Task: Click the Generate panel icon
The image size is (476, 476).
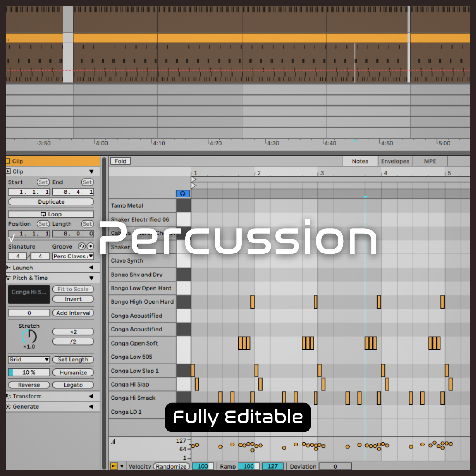Action: click(x=8, y=406)
